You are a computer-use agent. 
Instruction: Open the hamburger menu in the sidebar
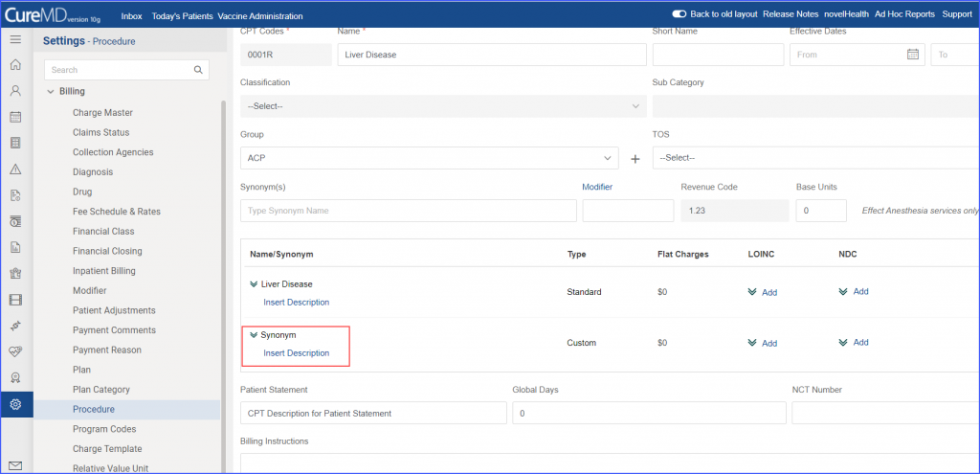[15, 38]
